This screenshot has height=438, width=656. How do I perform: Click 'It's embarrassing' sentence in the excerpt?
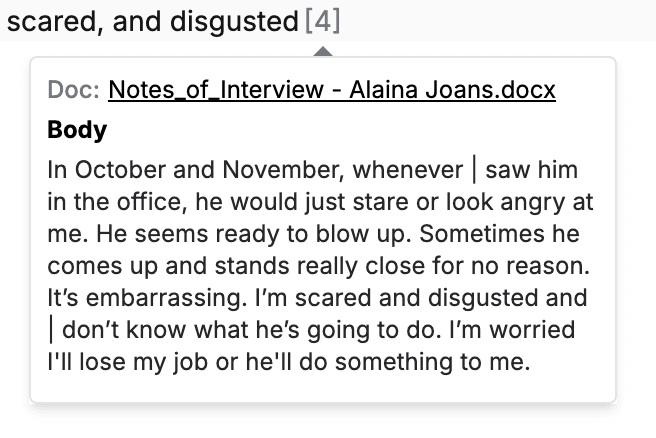147,297
